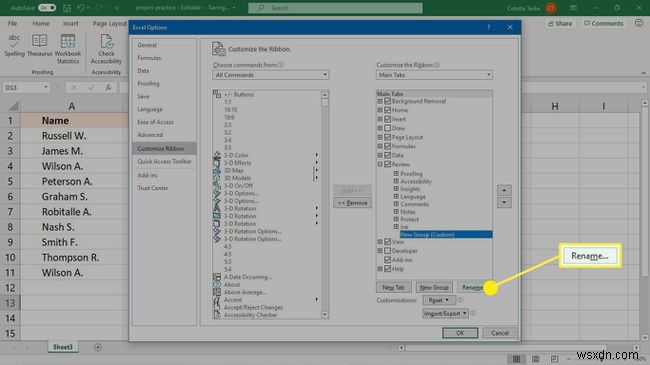The image size is (650, 365).
Task: Click the Excel Options help question mark
Action: click(x=488, y=27)
